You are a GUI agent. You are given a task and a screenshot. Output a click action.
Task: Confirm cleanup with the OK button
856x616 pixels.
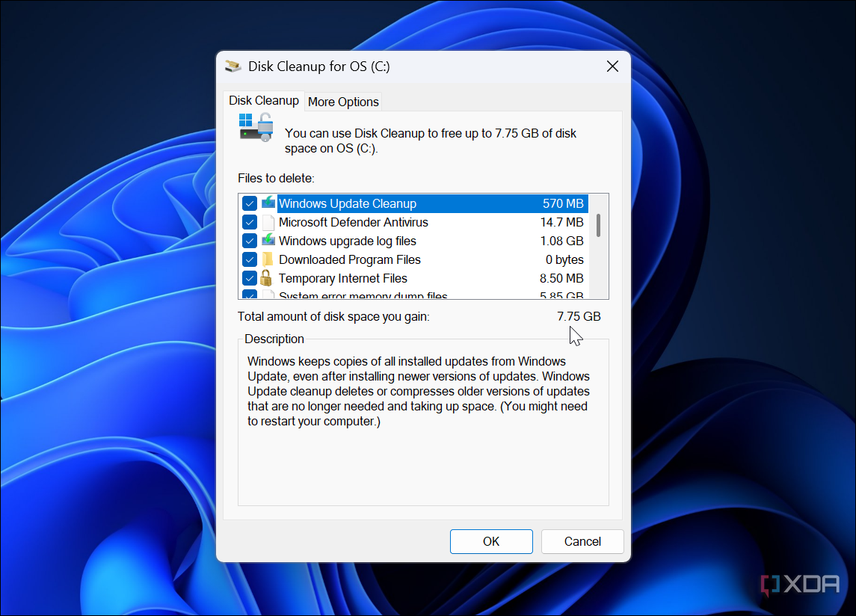click(x=491, y=541)
